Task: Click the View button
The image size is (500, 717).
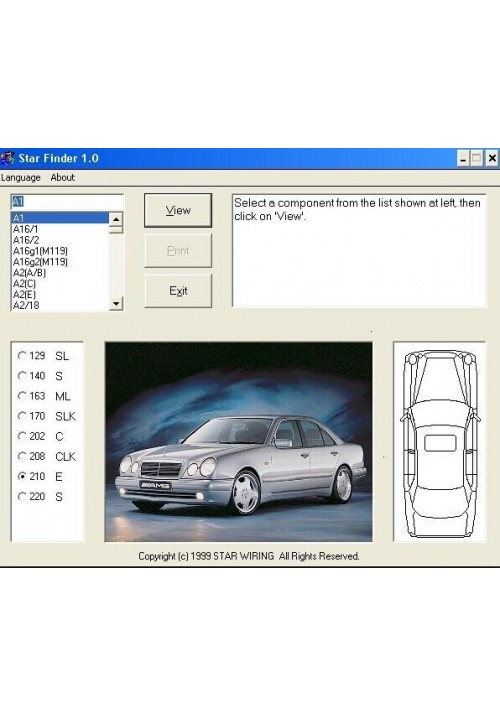Action: tap(178, 210)
